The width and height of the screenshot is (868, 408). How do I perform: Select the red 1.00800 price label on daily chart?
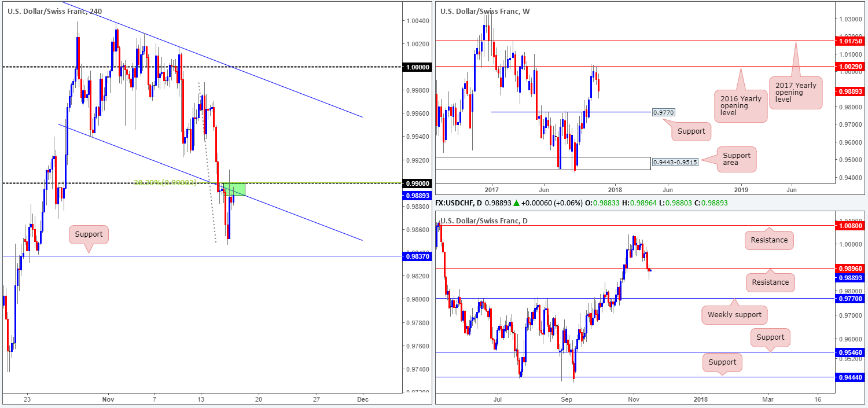851,226
